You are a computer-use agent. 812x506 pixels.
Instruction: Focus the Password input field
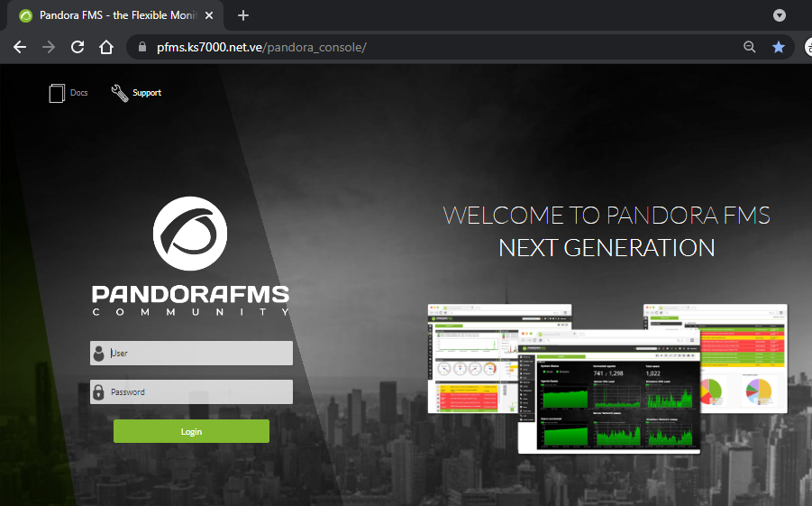point(198,392)
